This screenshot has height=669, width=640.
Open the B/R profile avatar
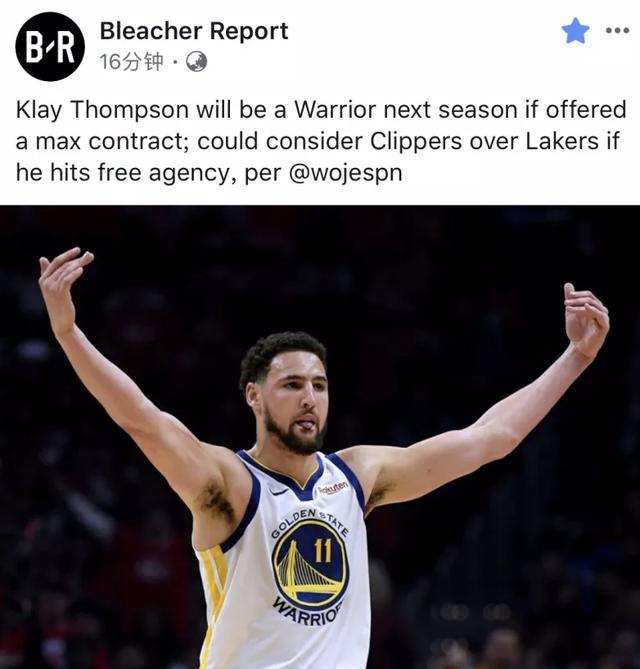click(x=50, y=47)
